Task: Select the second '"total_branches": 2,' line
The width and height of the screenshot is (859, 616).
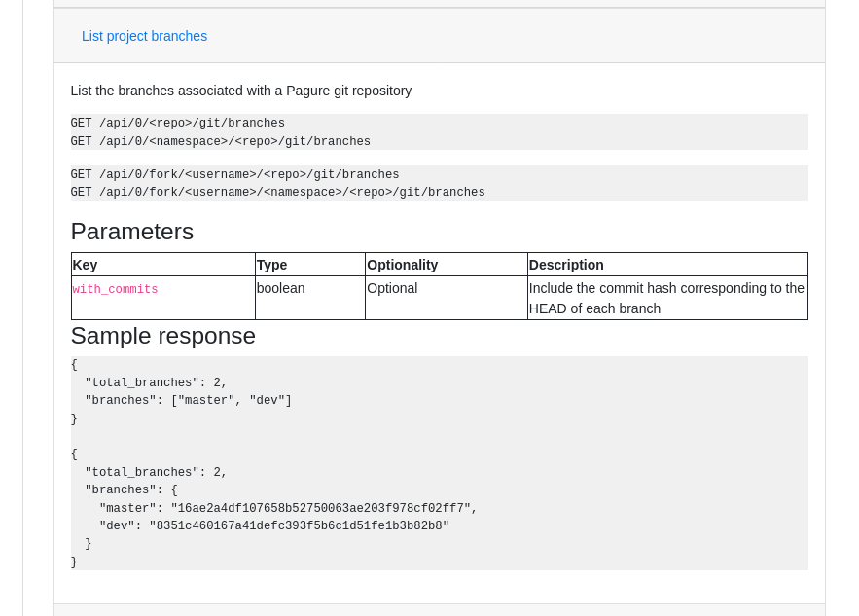Action: (156, 472)
